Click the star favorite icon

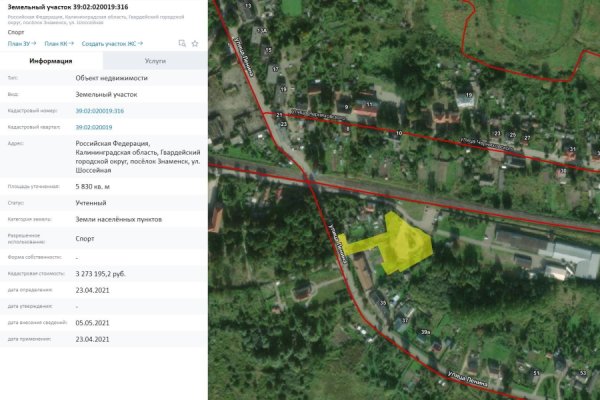[195, 44]
